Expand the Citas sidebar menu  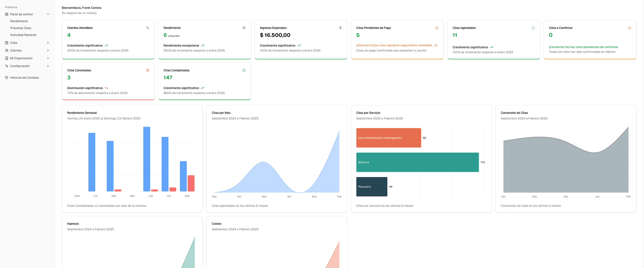[x=48, y=43]
